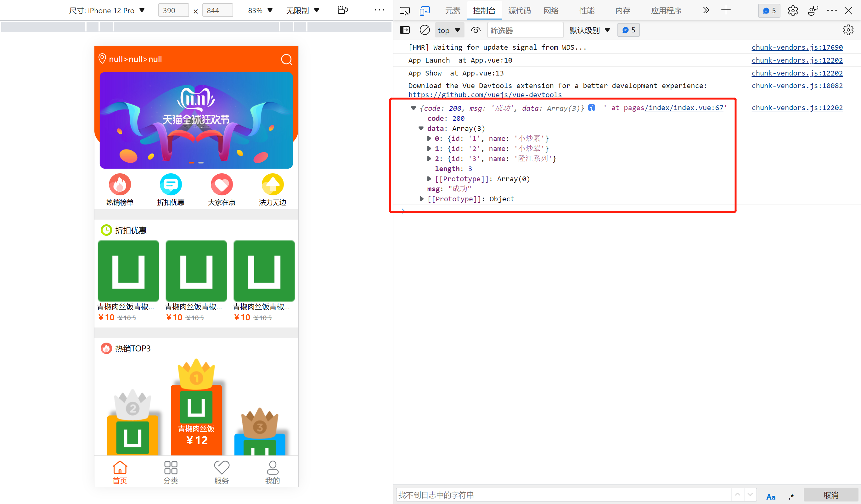Click the live expression eye icon
Image resolution: width=861 pixels, height=504 pixels.
[476, 31]
